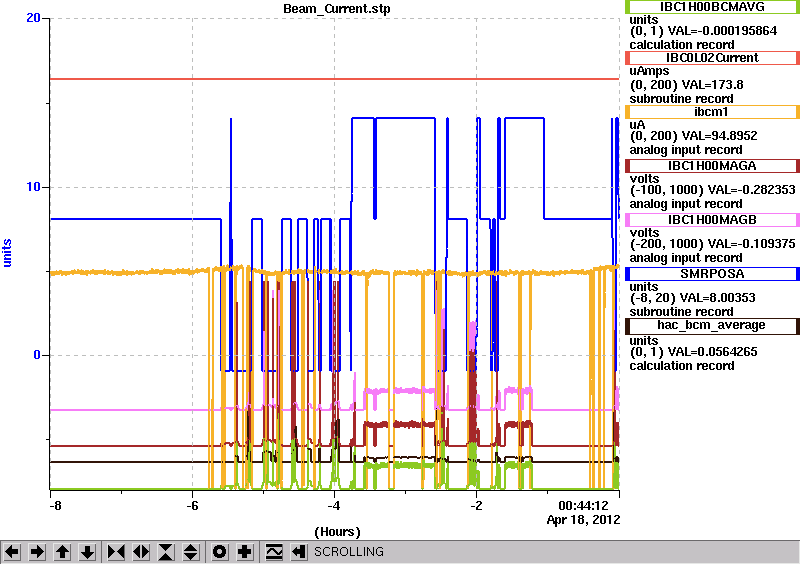This screenshot has height=564, width=800.
Task: Click the horizontal zoom-in bowtie icon
Action: coord(116,552)
